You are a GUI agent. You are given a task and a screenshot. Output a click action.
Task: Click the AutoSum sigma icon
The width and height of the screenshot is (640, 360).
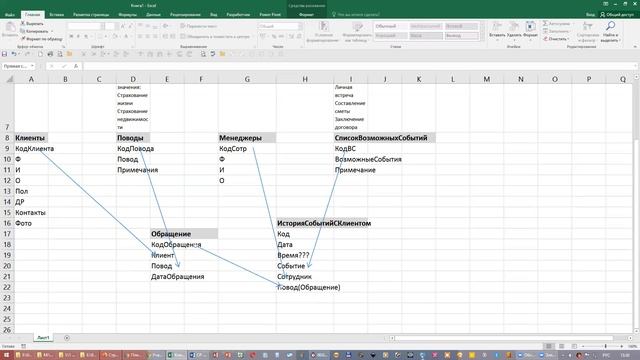[x=545, y=24]
